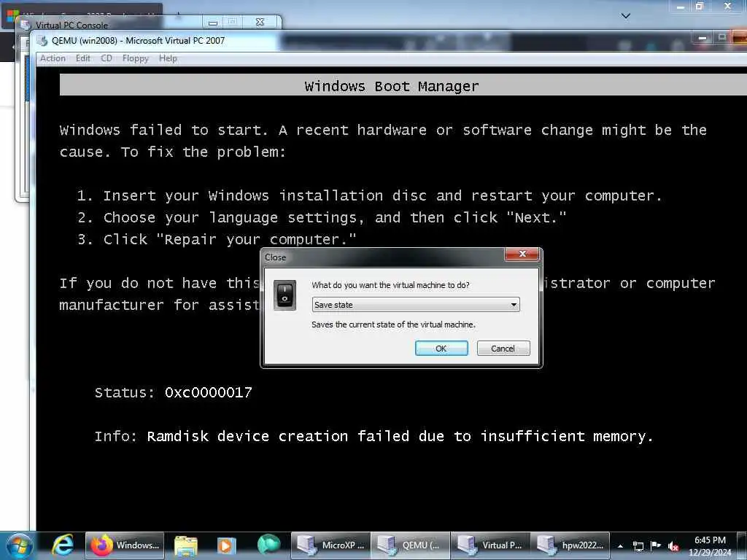
Task: Open the CD menu in Virtual PC
Action: click(x=107, y=58)
